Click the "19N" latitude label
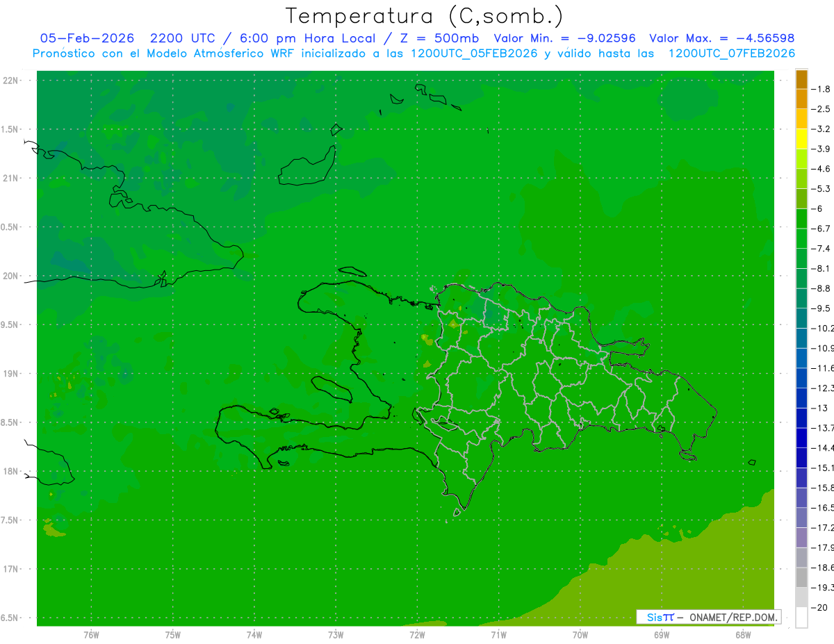Image resolution: width=834 pixels, height=644 pixels. pos(10,374)
